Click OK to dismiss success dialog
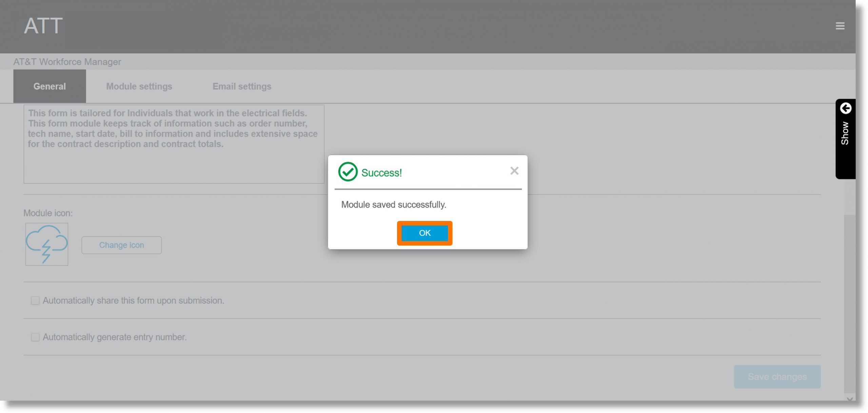Screen dimensions: 868x413 [424, 232]
